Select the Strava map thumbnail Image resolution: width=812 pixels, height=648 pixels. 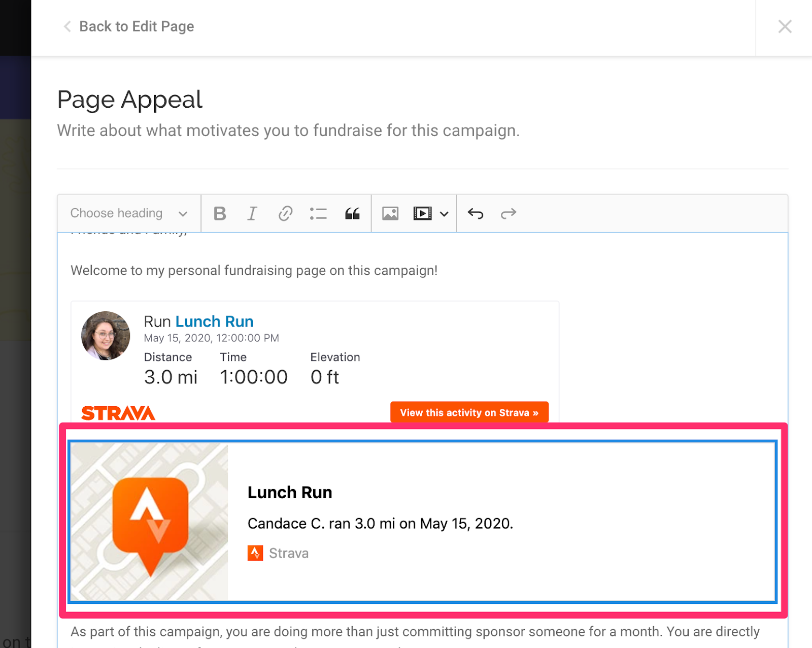tap(149, 522)
